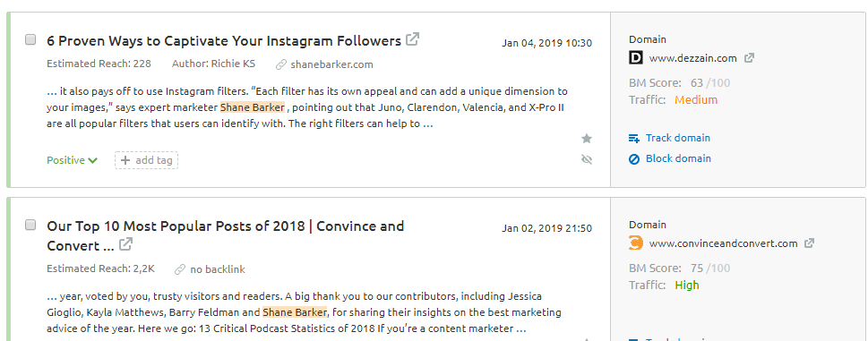The width and height of the screenshot is (868, 341).
Task: Click the orange Convince and Convert favicon
Action: pyautogui.click(x=635, y=243)
